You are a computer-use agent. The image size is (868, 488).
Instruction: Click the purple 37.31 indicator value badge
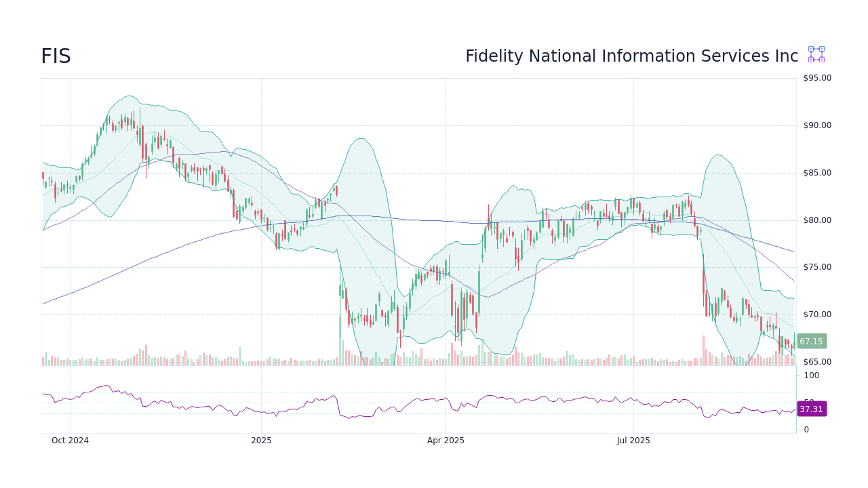tap(811, 409)
